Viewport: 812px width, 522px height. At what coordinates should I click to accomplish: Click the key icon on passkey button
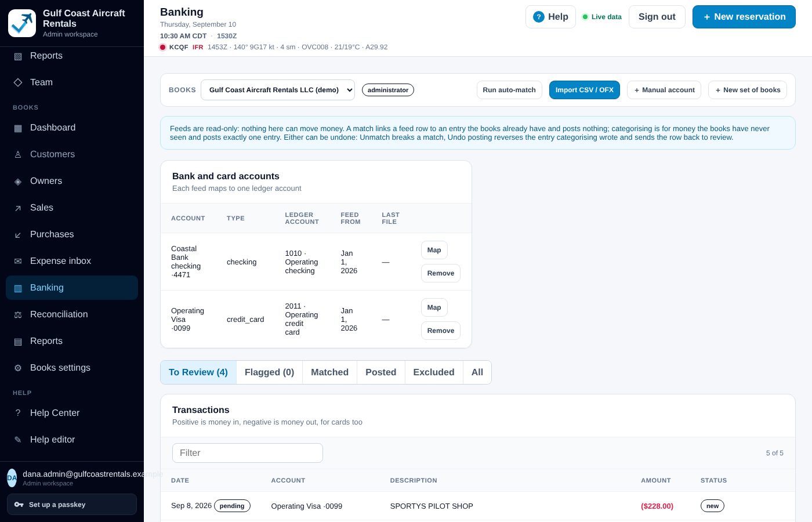[x=19, y=505]
